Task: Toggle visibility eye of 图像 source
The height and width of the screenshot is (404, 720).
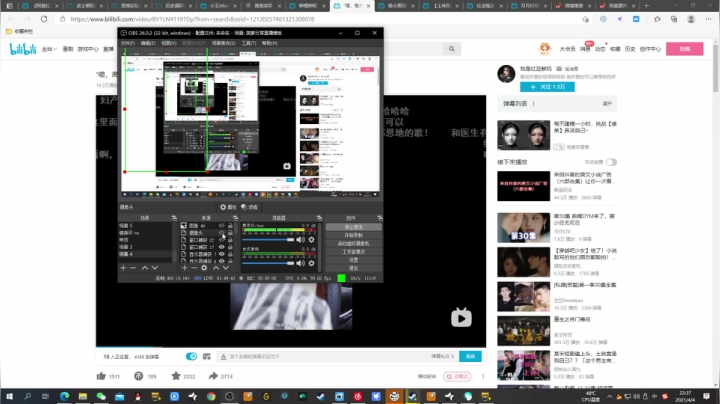Action: tap(221, 225)
